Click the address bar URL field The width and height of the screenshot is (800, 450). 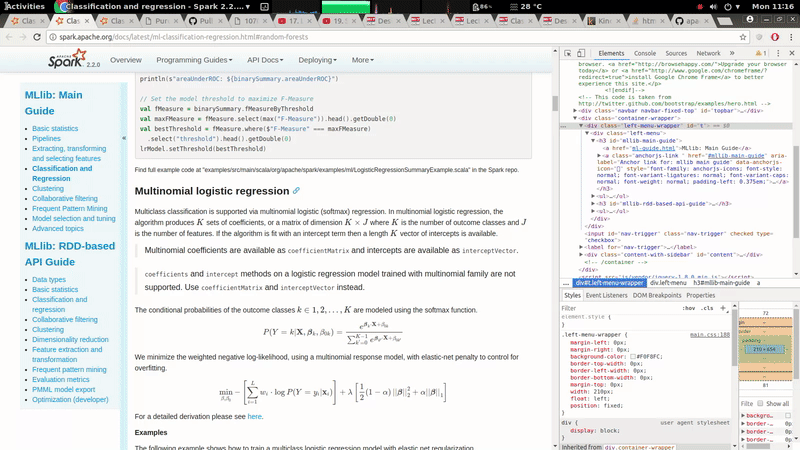(393, 37)
